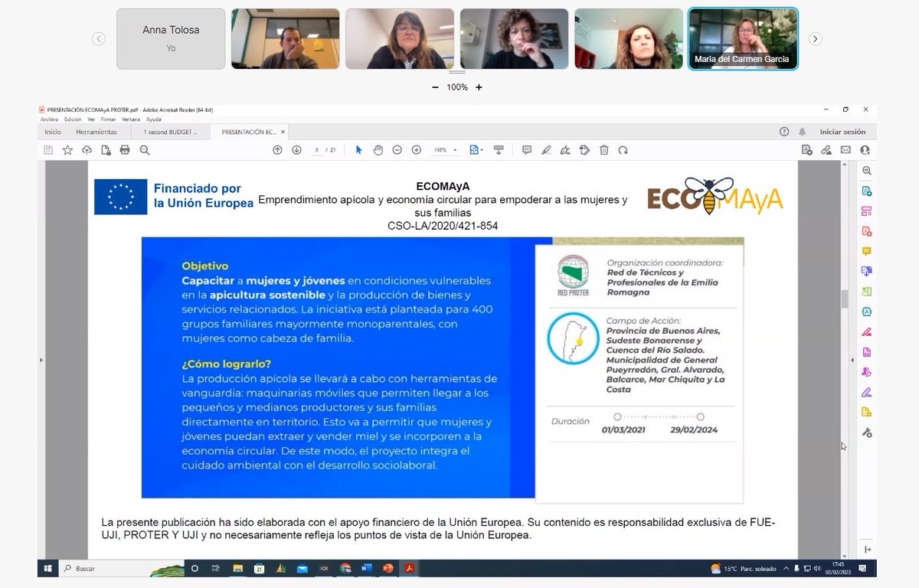The width and height of the screenshot is (919, 588).
Task: Open the Windows Start button
Action: coord(48,569)
